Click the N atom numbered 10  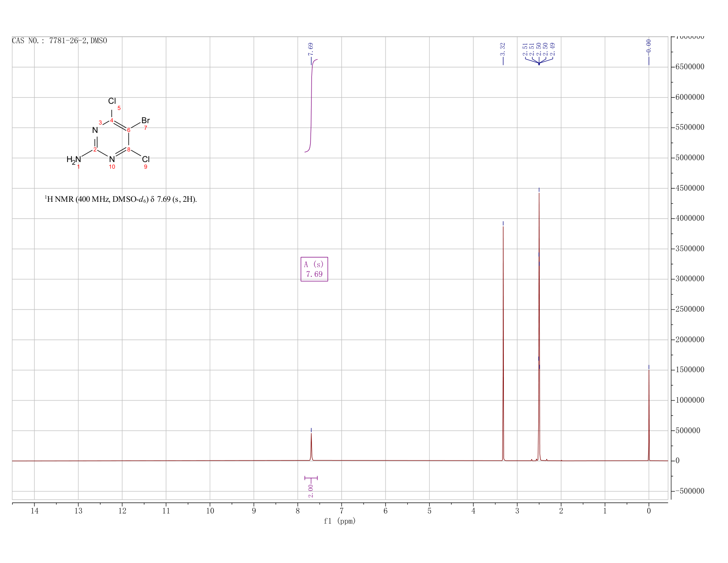pos(112,159)
